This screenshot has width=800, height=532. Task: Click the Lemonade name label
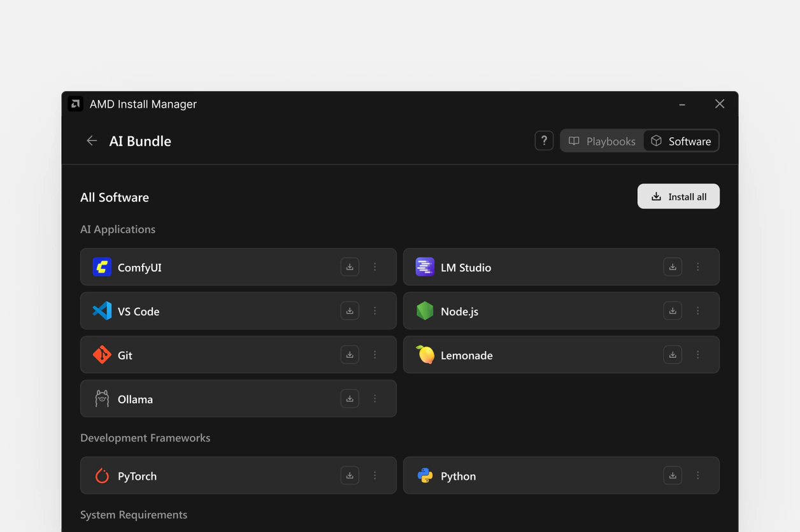(x=466, y=356)
